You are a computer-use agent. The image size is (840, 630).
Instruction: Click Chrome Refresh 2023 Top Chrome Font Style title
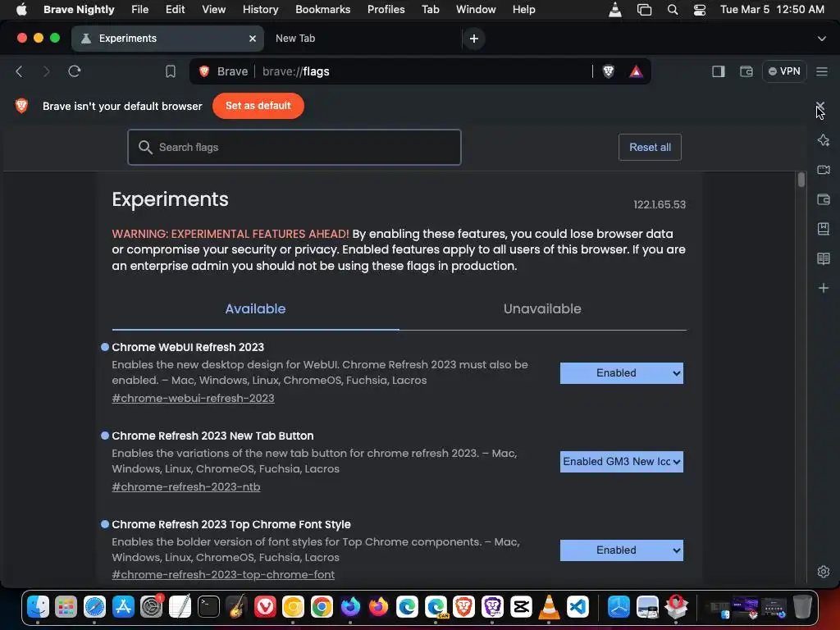(231, 524)
